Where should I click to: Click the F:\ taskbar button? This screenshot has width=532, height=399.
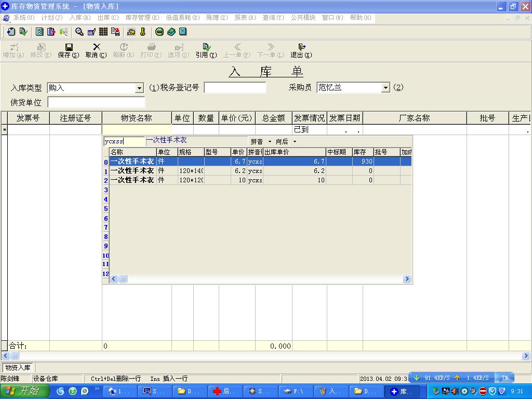tap(295, 391)
